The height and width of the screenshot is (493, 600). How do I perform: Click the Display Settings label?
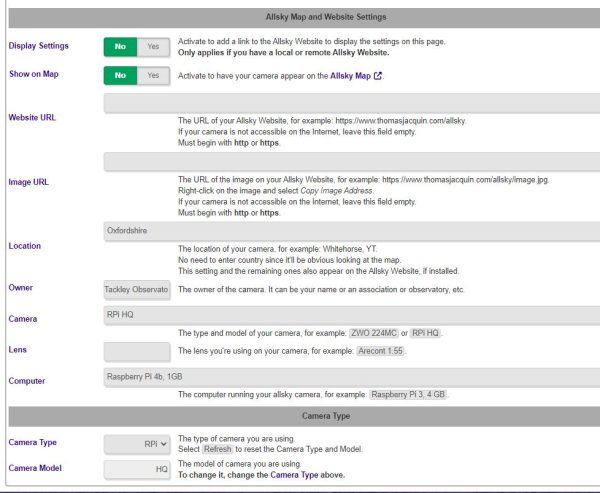point(39,46)
